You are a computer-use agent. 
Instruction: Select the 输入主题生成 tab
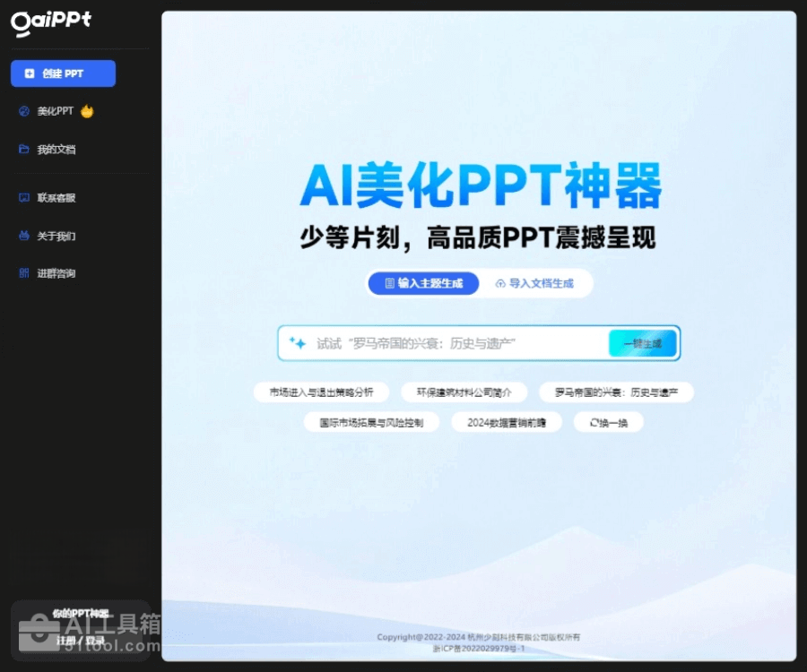423,283
